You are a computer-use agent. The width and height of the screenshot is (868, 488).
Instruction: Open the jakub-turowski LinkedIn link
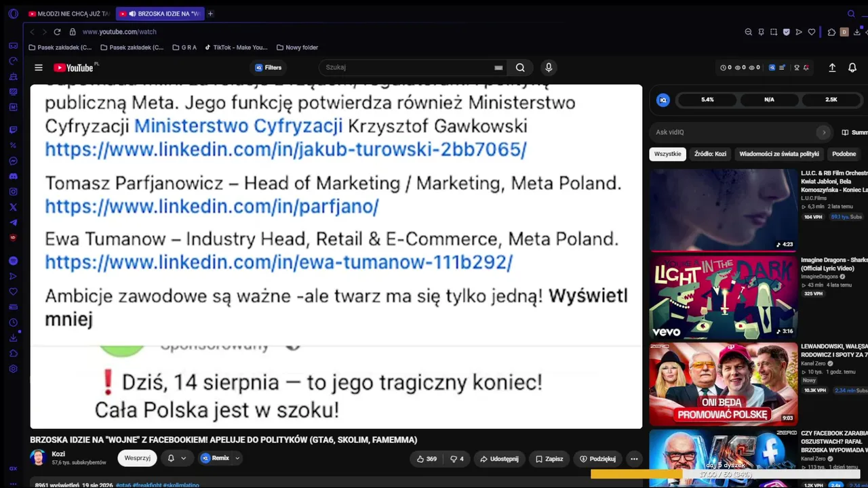(285, 150)
